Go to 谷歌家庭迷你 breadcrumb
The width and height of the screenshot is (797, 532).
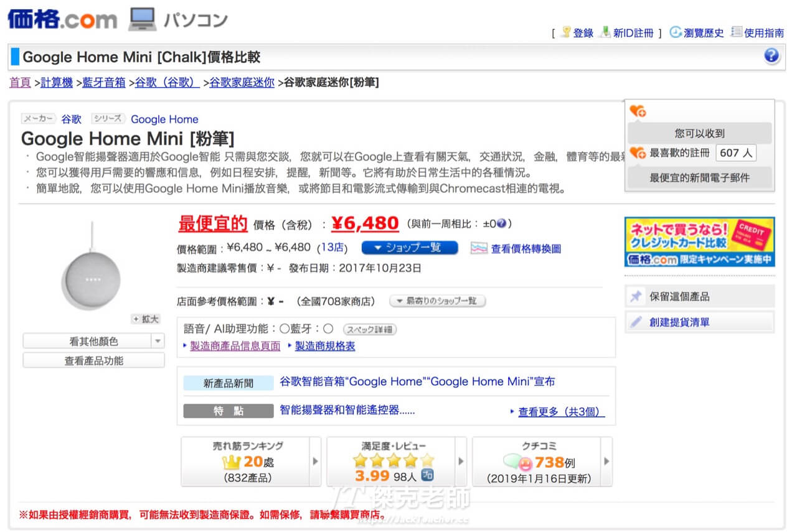(x=242, y=82)
